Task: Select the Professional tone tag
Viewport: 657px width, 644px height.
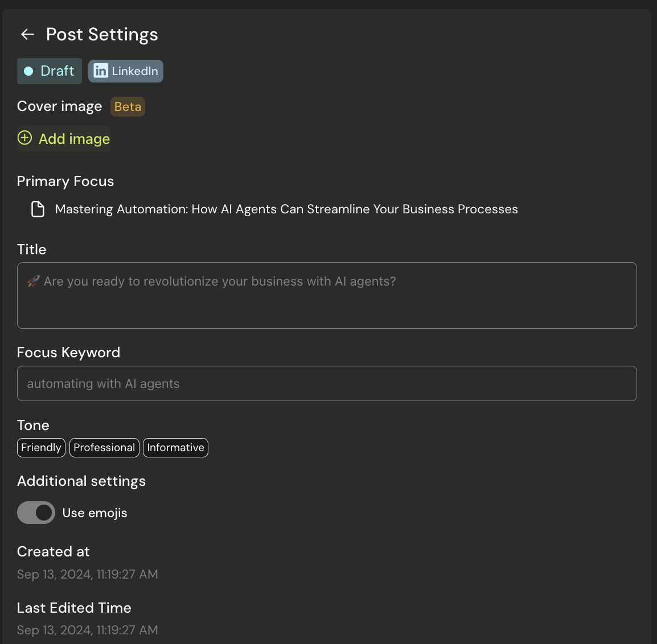Action: click(104, 448)
